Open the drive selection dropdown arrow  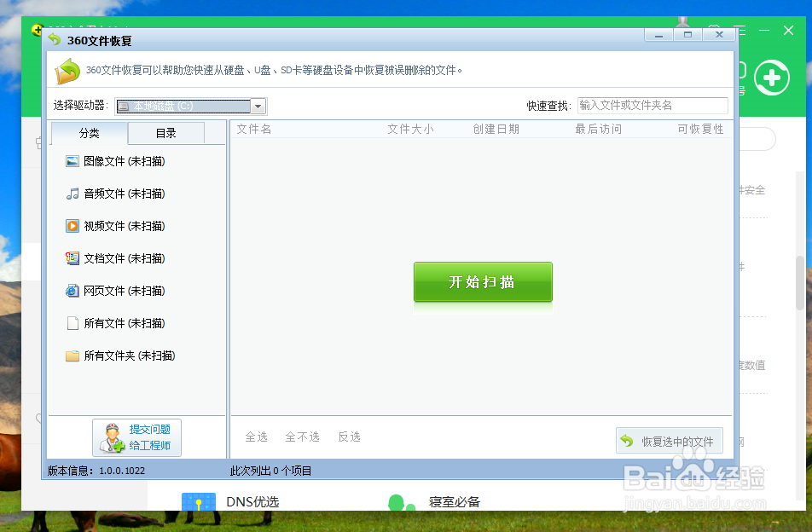click(x=258, y=106)
